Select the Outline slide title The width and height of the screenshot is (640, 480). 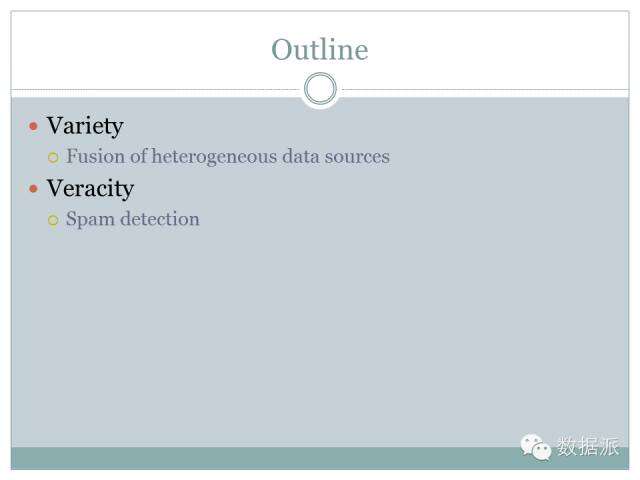tap(320, 50)
